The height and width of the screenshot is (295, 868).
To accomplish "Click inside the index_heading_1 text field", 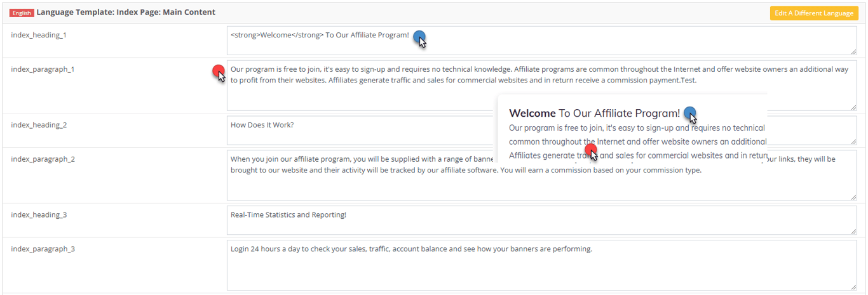I will (541, 41).
